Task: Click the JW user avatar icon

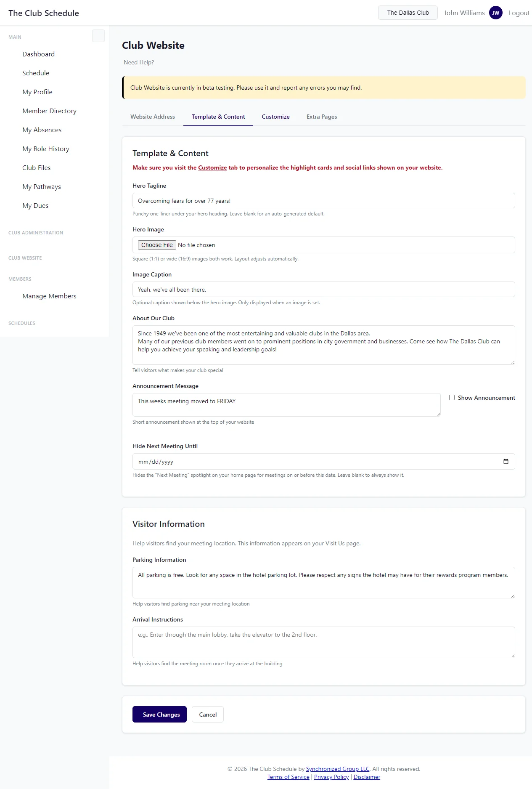Action: pyautogui.click(x=495, y=13)
